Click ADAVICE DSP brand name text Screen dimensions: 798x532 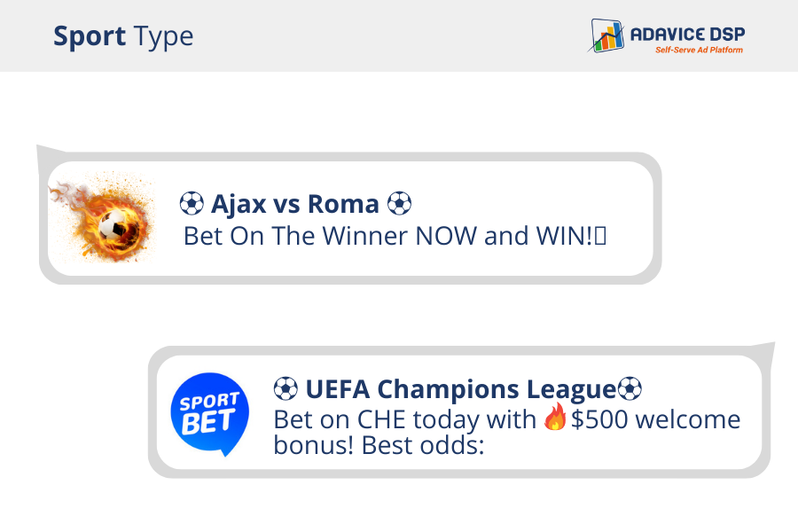tap(687, 34)
